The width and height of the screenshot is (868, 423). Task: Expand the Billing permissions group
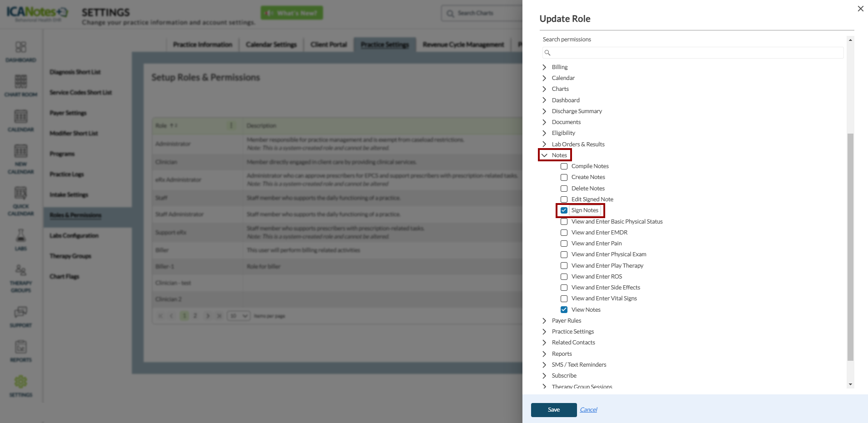click(544, 67)
